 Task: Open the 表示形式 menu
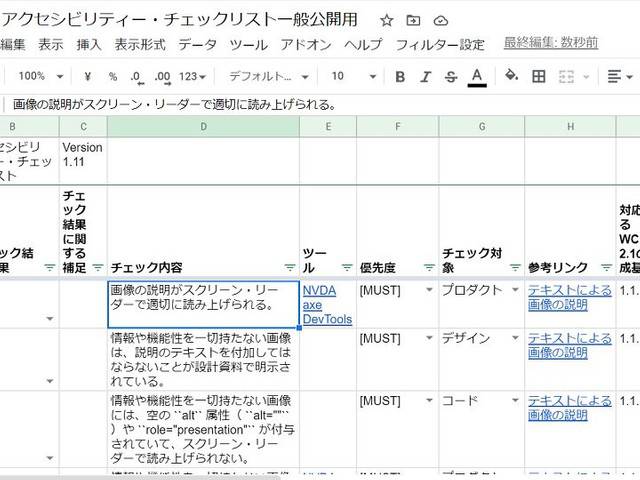pos(140,44)
